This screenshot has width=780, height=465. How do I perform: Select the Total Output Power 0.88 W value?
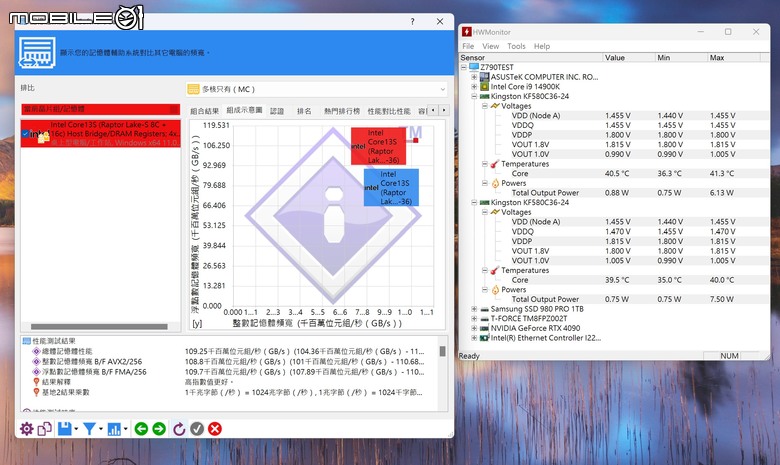[617, 193]
